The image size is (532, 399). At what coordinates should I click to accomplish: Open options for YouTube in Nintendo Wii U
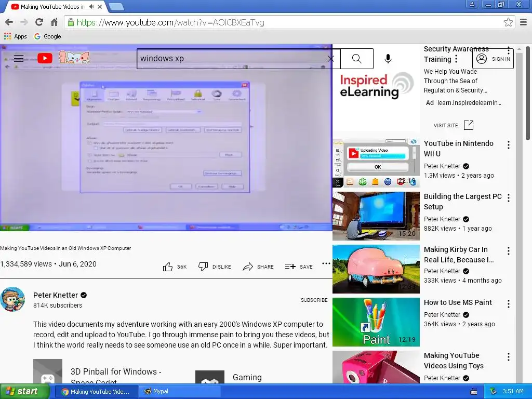pyautogui.click(x=508, y=145)
